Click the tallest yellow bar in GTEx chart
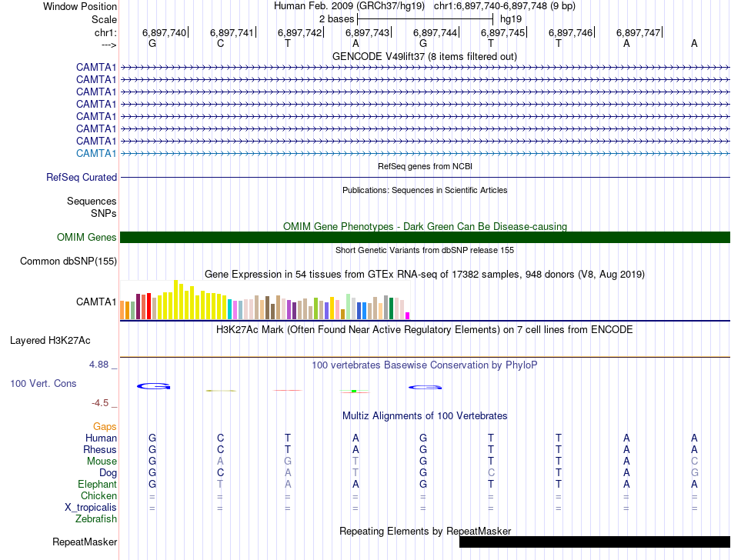 [176, 300]
